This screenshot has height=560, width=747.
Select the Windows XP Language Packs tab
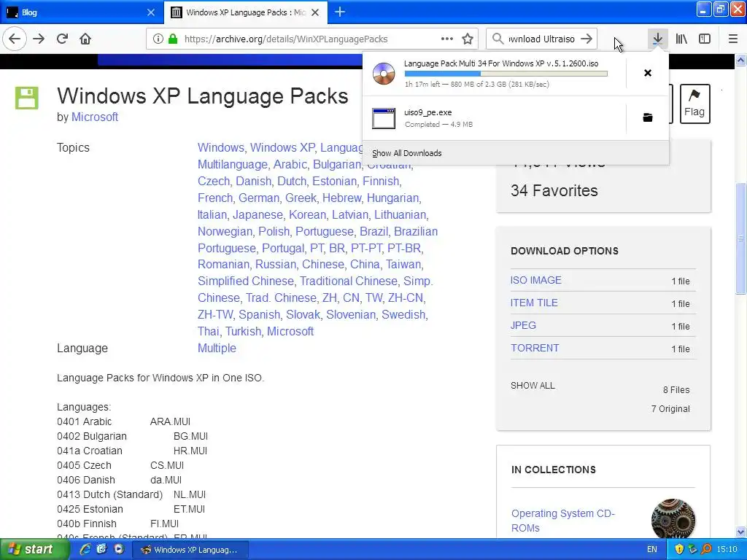(246, 12)
